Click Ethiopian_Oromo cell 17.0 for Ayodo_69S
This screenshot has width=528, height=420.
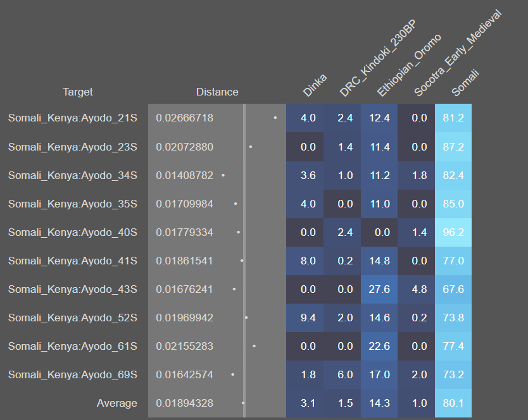pyautogui.click(x=379, y=374)
